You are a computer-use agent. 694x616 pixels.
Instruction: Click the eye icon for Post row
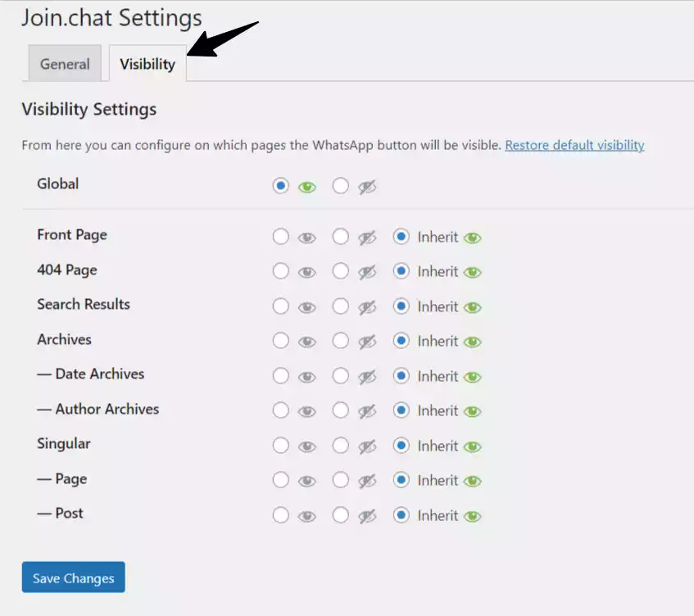tap(307, 516)
